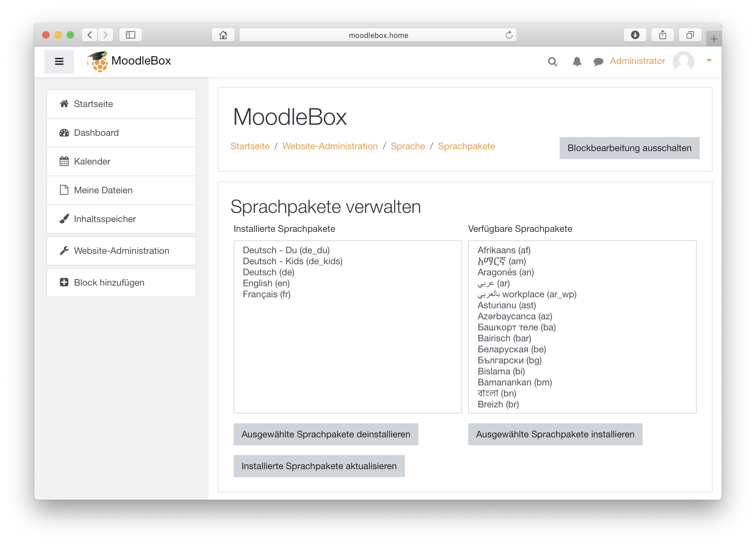The height and width of the screenshot is (545, 756).
Task: Open Inhaltsspeicher in the side navigation
Action: click(x=121, y=219)
